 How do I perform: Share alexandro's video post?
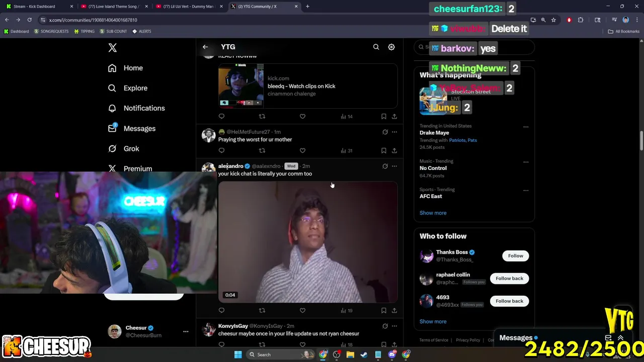pos(394,311)
